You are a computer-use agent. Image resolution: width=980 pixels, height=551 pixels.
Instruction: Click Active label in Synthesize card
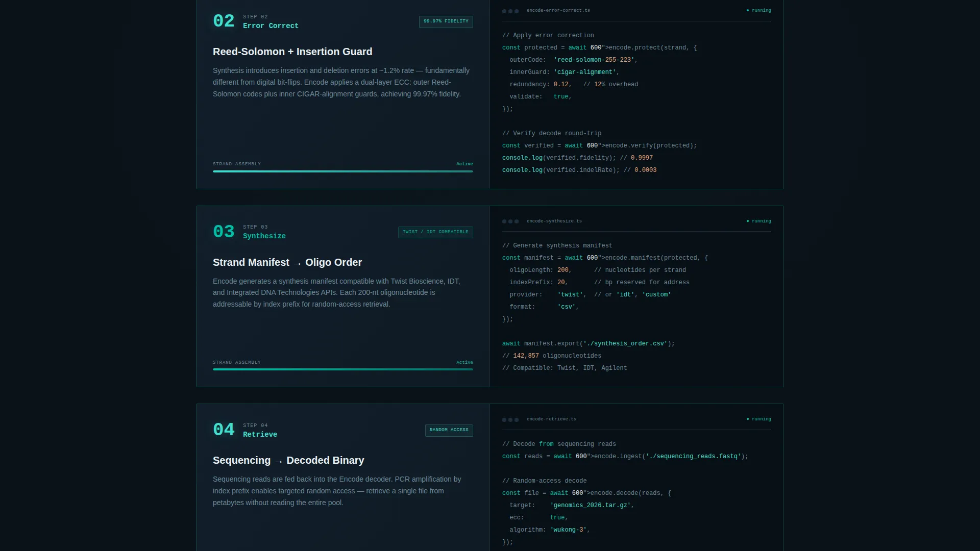464,363
